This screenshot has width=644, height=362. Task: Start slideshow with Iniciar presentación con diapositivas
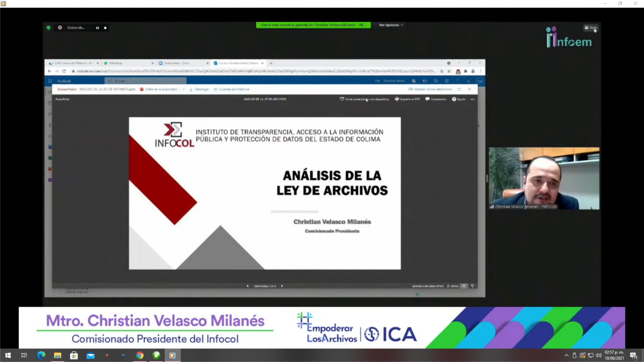click(364, 99)
